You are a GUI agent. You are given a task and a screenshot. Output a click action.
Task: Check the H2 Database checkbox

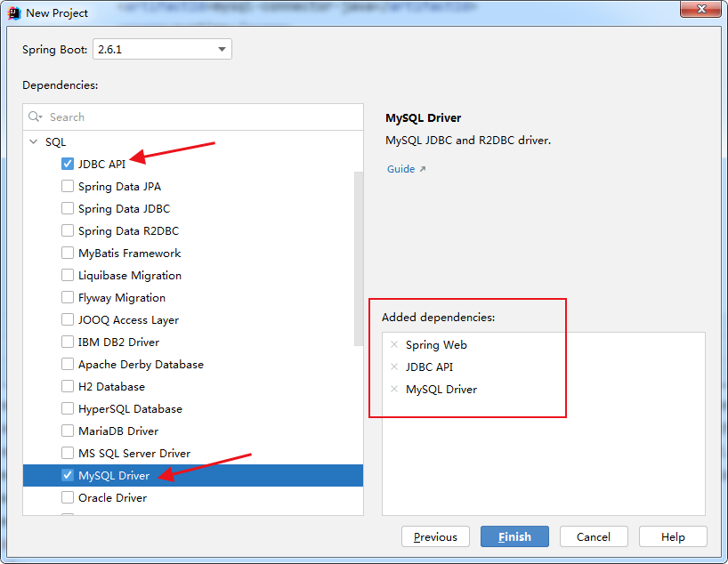coord(68,387)
